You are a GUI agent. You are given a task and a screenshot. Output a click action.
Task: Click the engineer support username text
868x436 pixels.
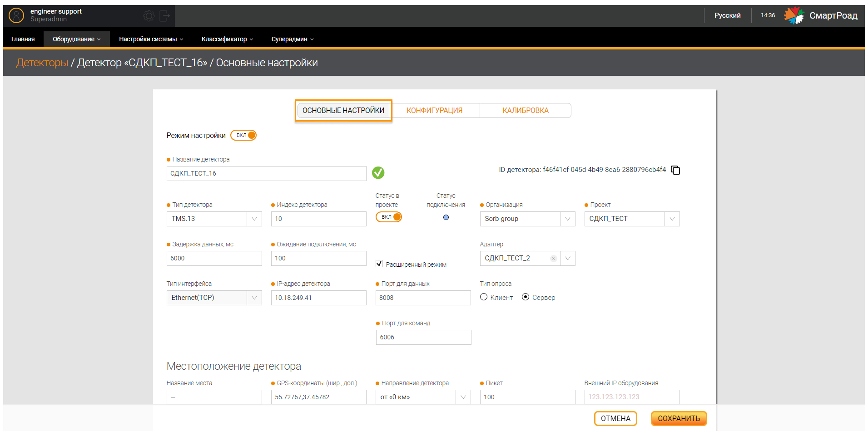pos(56,11)
